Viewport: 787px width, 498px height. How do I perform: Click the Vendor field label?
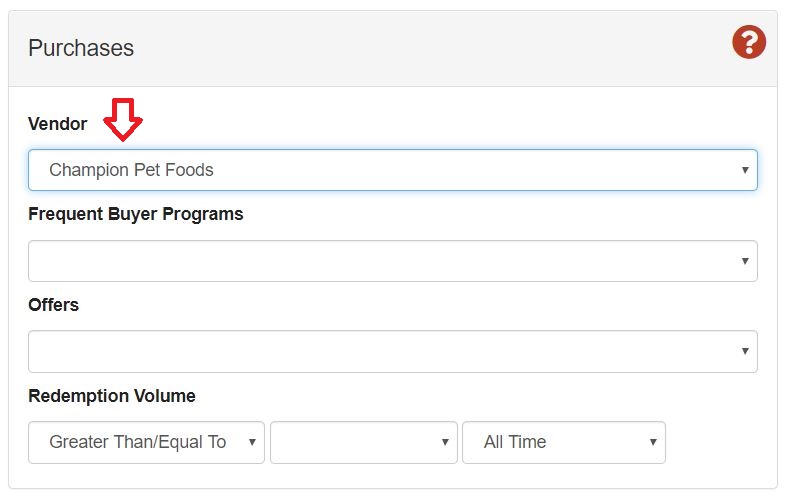click(x=58, y=124)
